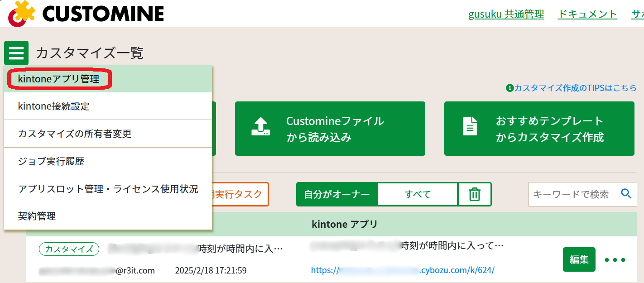Open アプリスロット管理・ライセンス使用状況

coord(108,189)
